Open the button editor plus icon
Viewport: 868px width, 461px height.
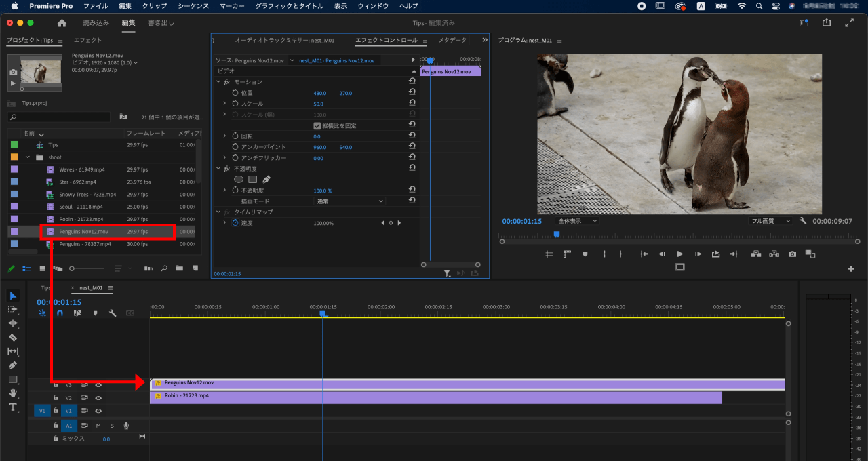(x=851, y=269)
